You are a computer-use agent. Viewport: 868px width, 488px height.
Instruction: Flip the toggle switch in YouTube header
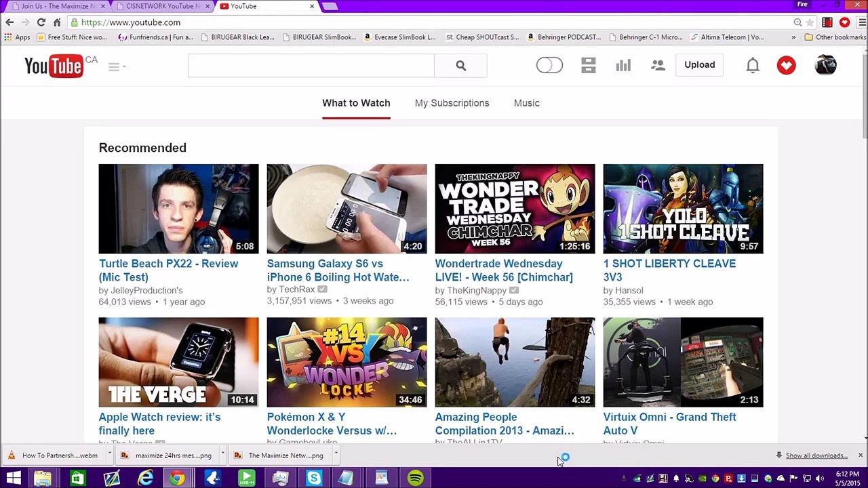click(x=549, y=65)
